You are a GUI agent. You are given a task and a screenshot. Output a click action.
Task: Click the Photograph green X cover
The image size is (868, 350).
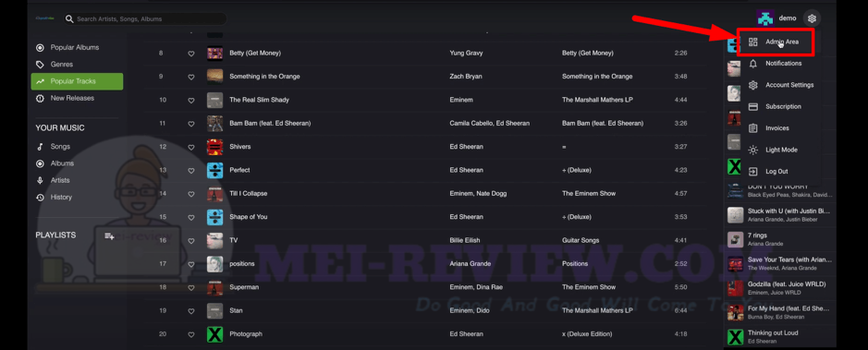point(214,334)
